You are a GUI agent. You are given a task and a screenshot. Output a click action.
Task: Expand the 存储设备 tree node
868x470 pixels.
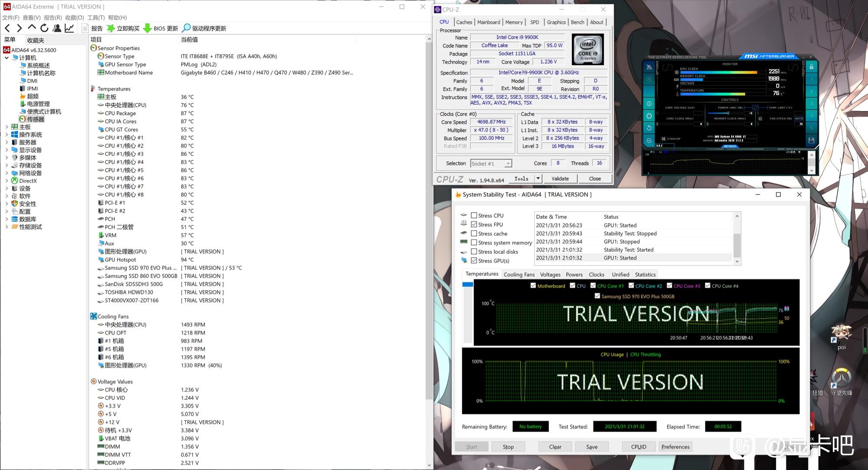[x=7, y=165]
